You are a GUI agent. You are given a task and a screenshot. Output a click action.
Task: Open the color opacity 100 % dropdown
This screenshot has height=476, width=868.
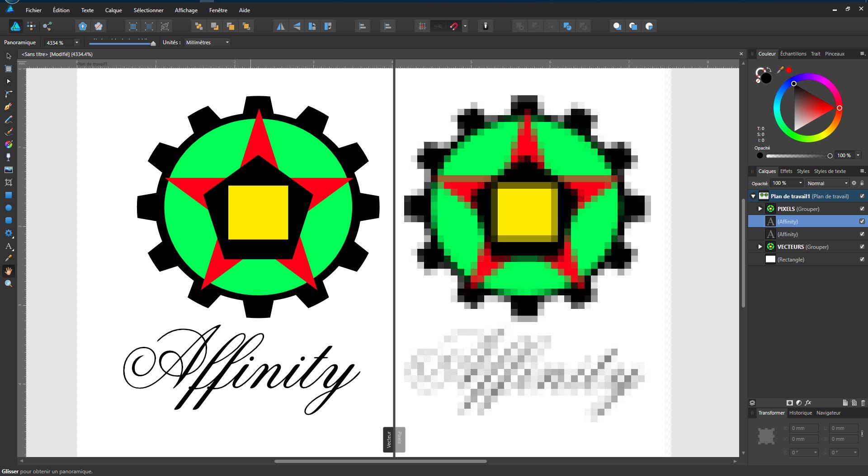tap(858, 155)
